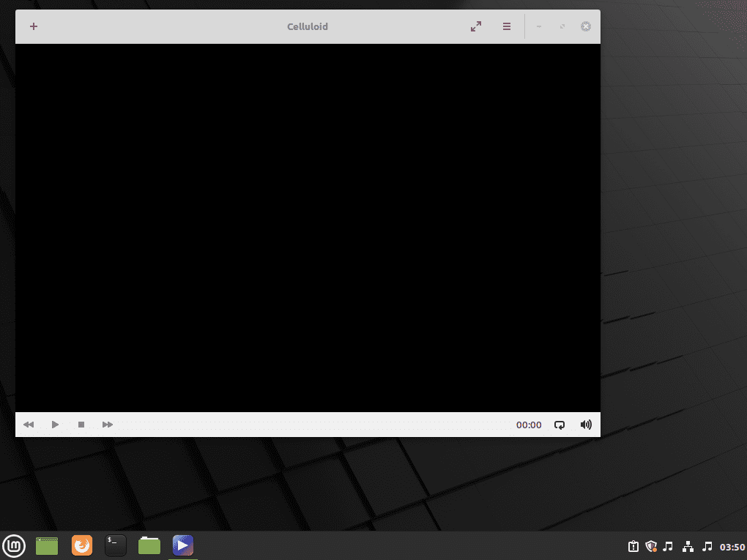Screen dimensions: 747x560
Task: Start playback with the play button
Action: tap(55, 425)
